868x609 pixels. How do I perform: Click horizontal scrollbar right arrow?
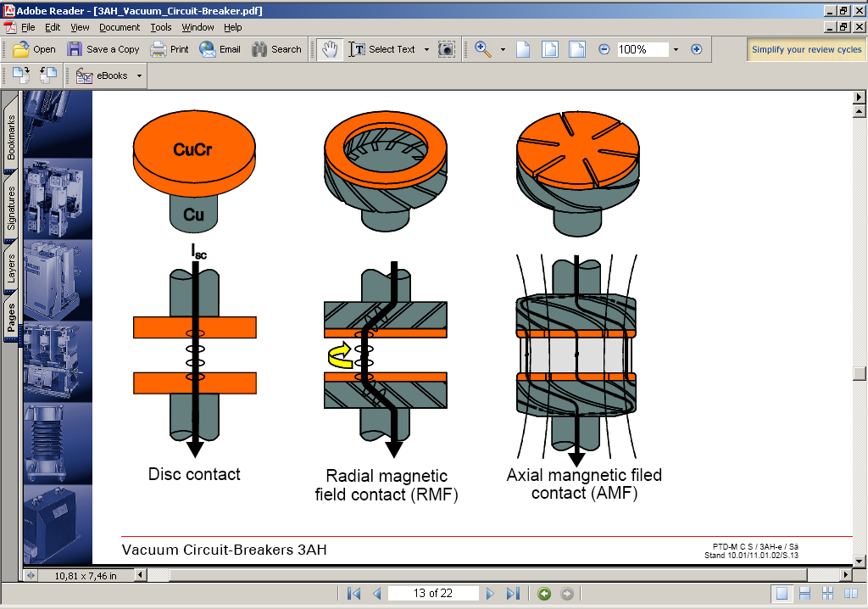point(845,574)
